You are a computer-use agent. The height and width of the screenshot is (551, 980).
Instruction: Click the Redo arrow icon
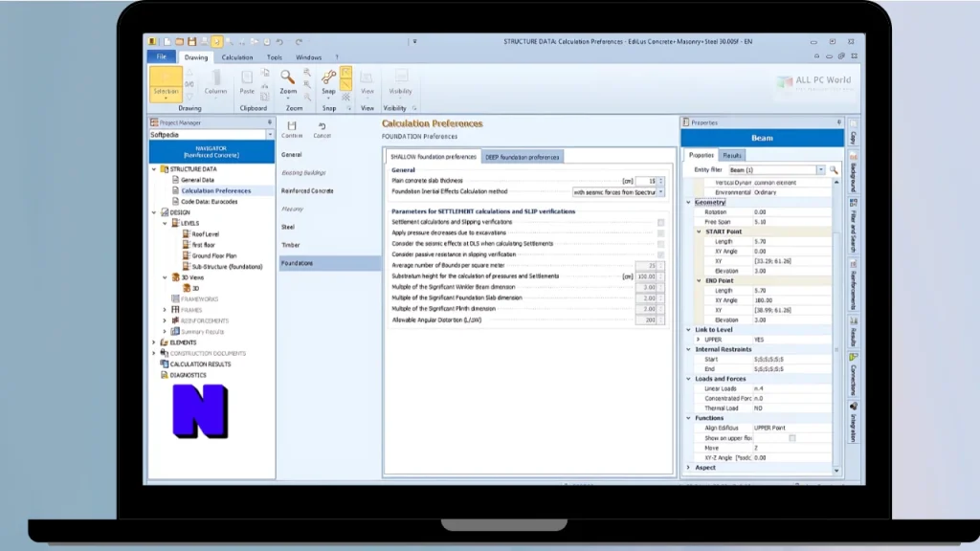pos(299,42)
